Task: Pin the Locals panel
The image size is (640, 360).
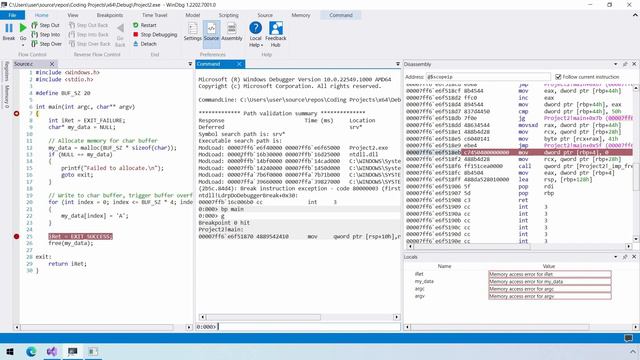Action: 625,257
